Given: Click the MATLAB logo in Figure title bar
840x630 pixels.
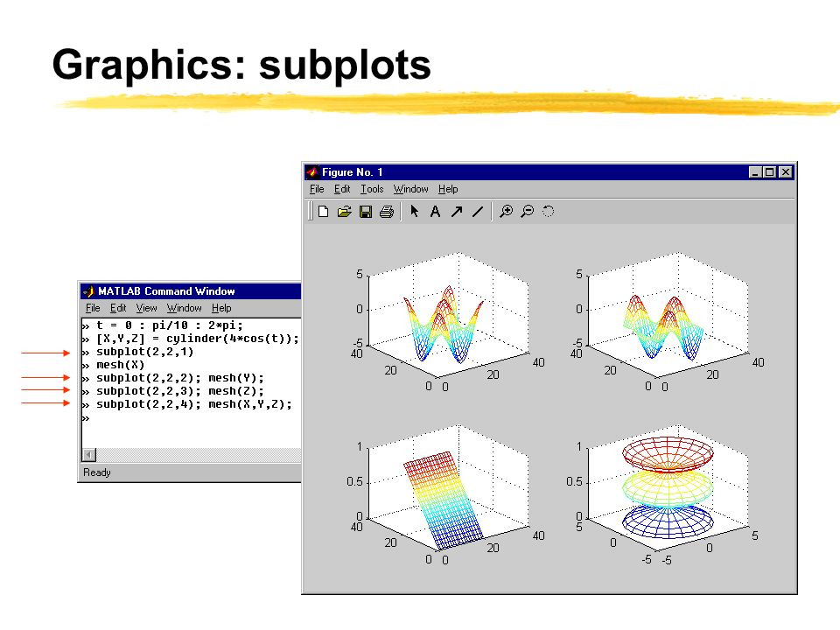Looking at the screenshot, I should click(x=312, y=172).
